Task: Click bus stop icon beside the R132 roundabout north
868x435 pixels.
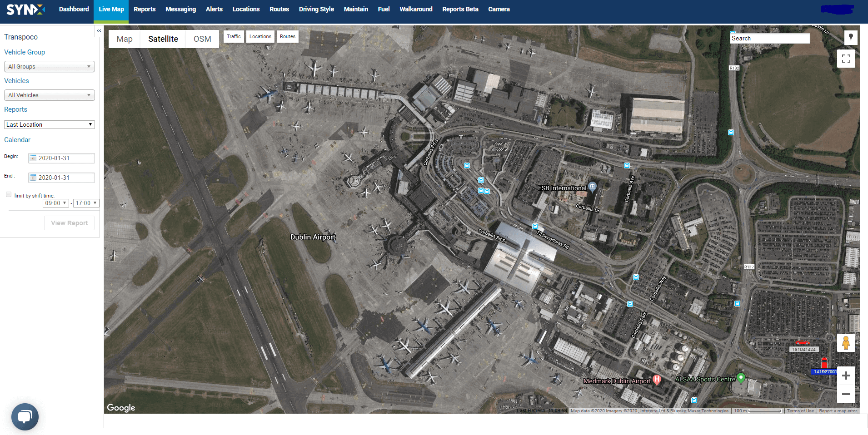Action: point(731,133)
